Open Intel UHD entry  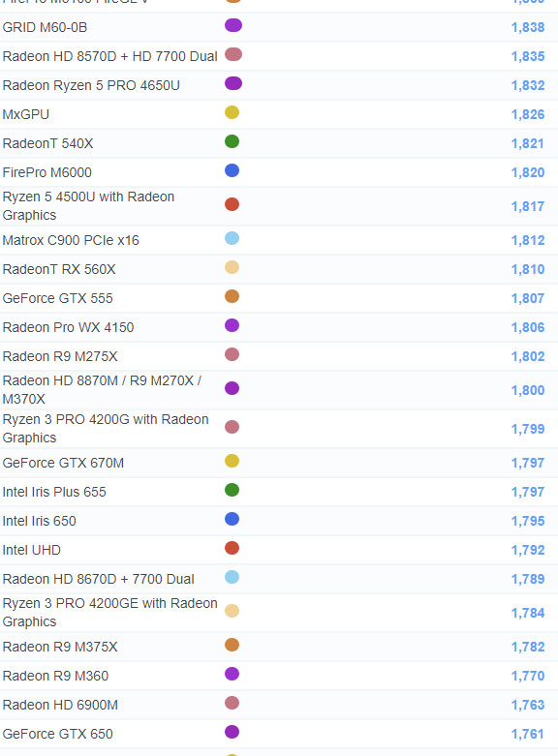(x=31, y=550)
